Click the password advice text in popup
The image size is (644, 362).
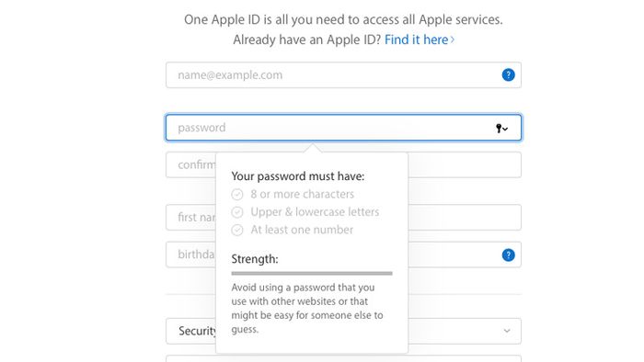(x=307, y=309)
